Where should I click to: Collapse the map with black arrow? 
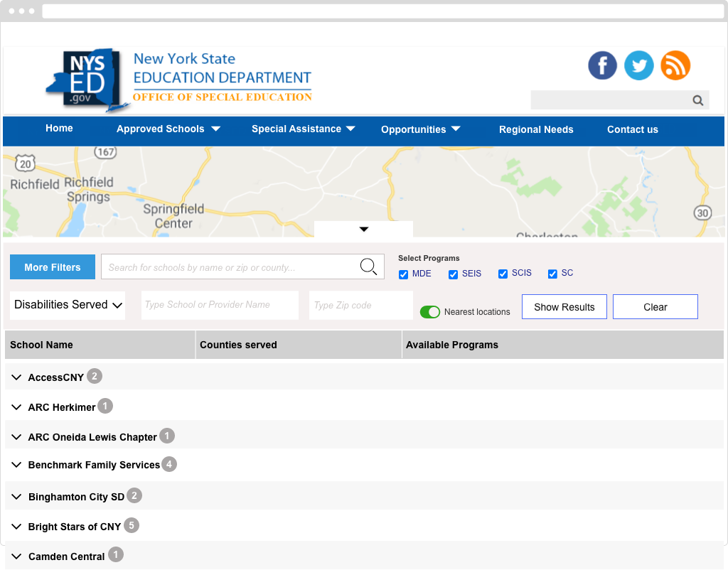pyautogui.click(x=363, y=229)
